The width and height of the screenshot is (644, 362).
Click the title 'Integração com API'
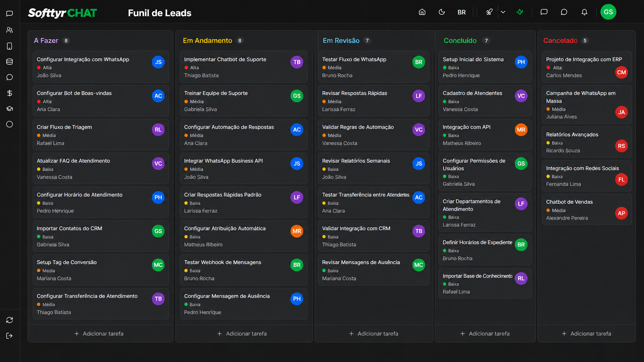pos(467,127)
